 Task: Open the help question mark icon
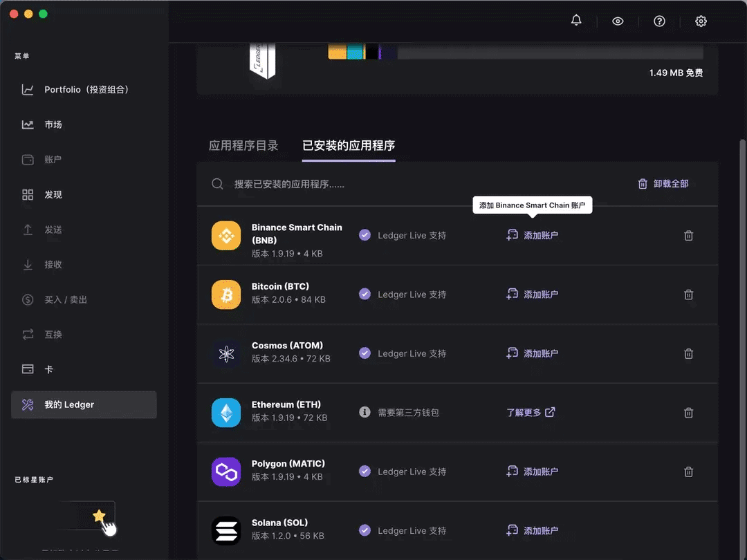tap(659, 21)
